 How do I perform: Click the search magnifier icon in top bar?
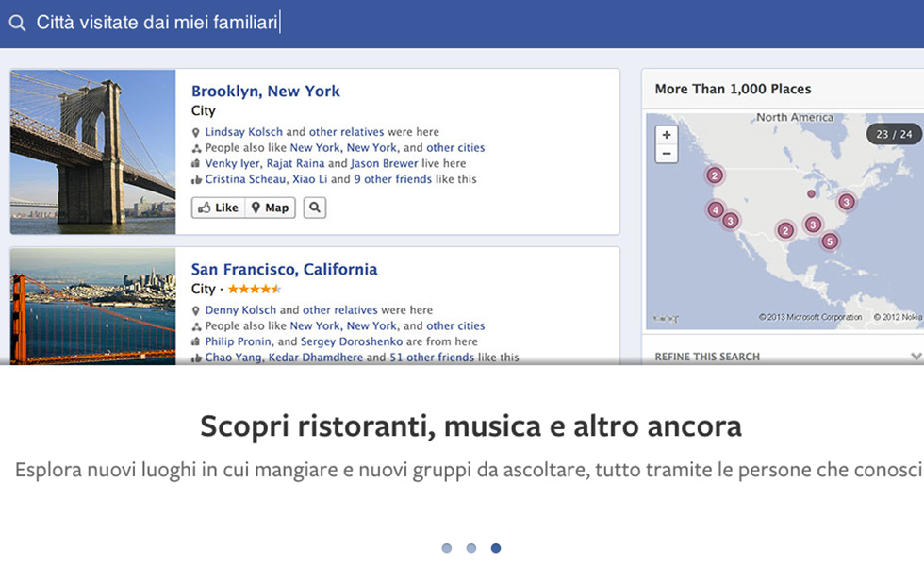pos(17,23)
